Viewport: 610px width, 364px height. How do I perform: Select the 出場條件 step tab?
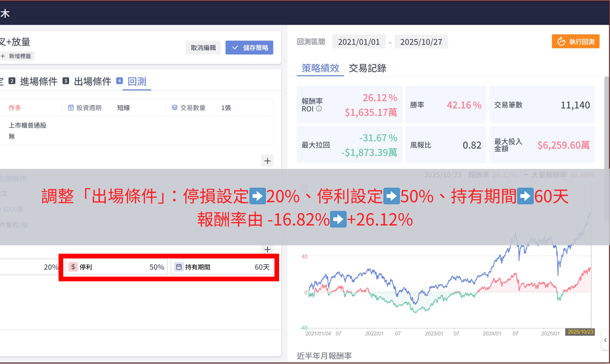click(92, 81)
